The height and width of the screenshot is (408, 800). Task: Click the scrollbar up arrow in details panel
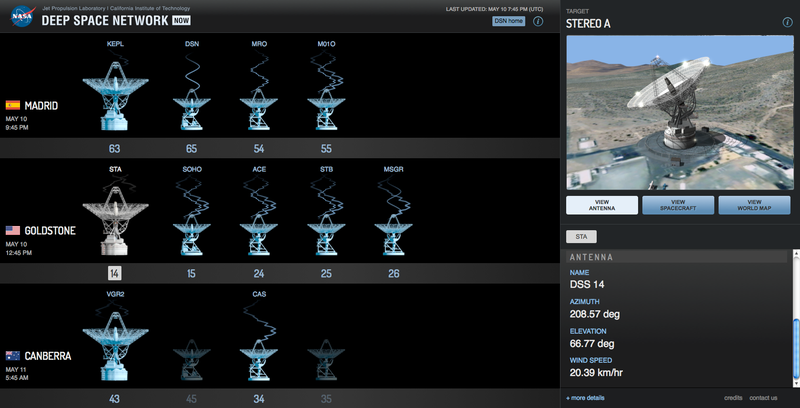(x=795, y=252)
